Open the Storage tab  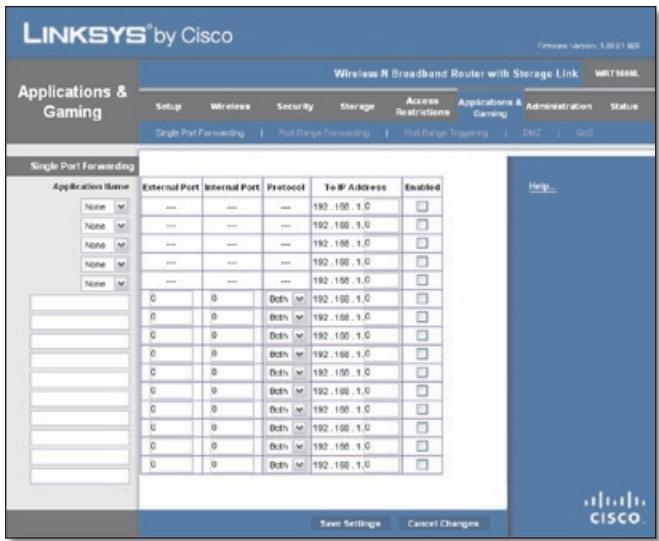(x=357, y=106)
